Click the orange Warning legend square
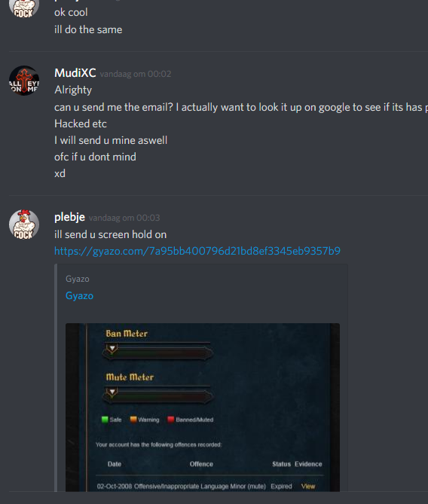The width and height of the screenshot is (428, 504). [x=133, y=420]
